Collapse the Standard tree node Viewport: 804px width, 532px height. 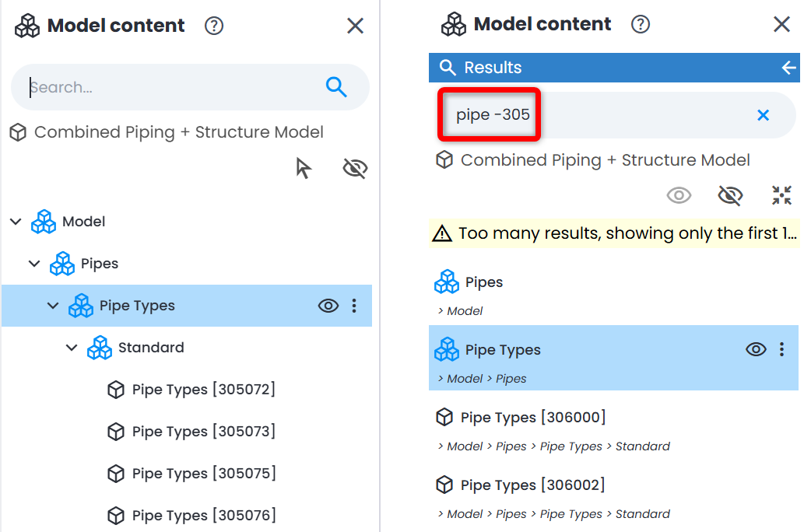(x=72, y=348)
